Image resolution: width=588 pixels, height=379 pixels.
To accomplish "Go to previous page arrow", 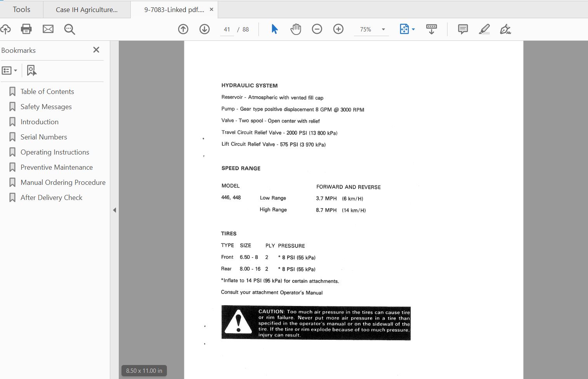I will point(183,29).
